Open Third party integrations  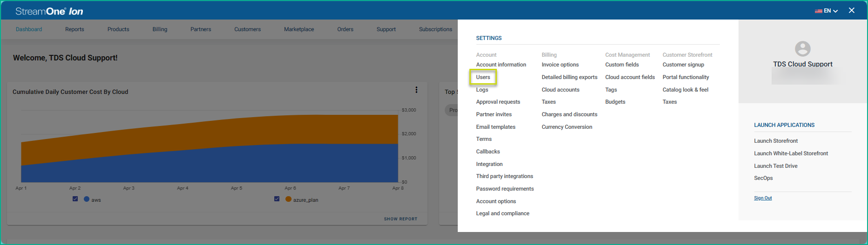(x=504, y=176)
